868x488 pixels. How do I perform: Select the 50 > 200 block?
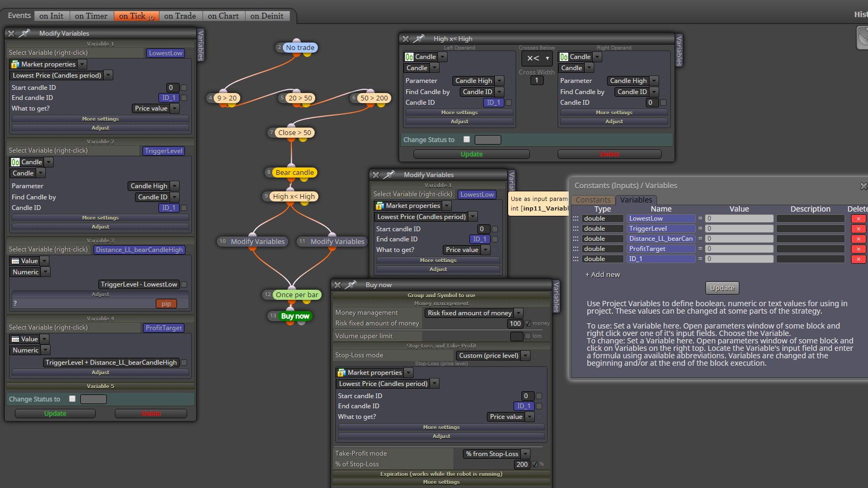click(x=374, y=98)
